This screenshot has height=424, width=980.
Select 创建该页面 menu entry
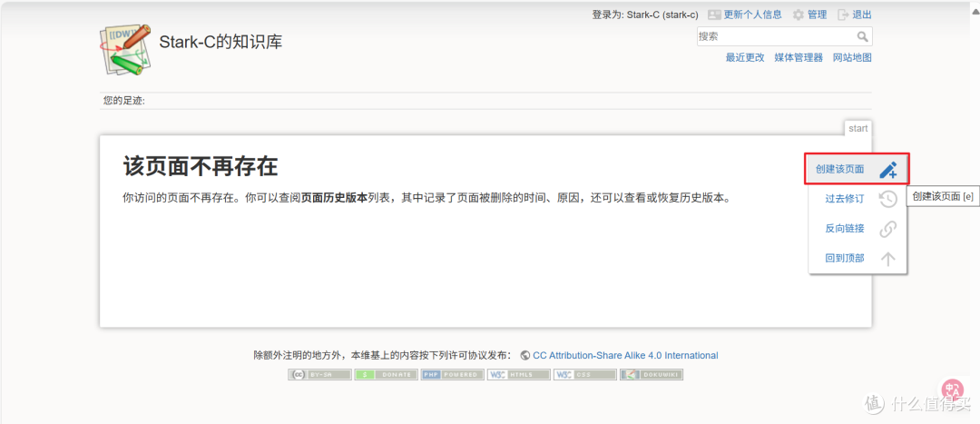(x=857, y=169)
